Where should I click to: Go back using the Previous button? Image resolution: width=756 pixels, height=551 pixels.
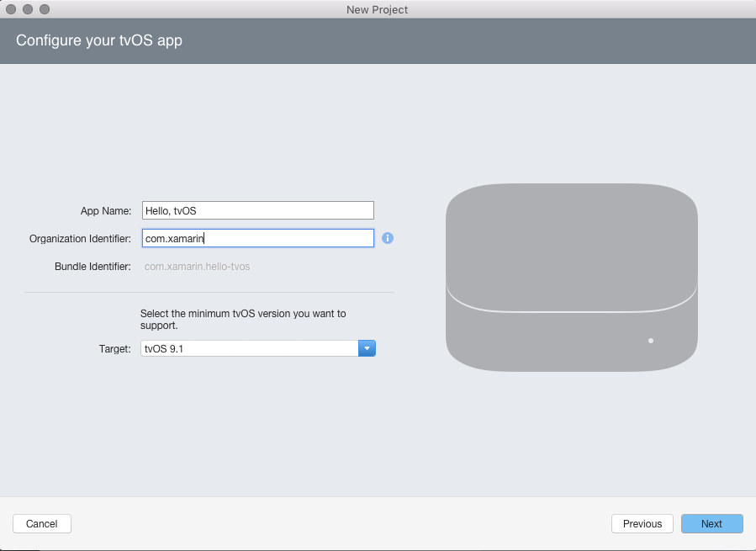[642, 523]
